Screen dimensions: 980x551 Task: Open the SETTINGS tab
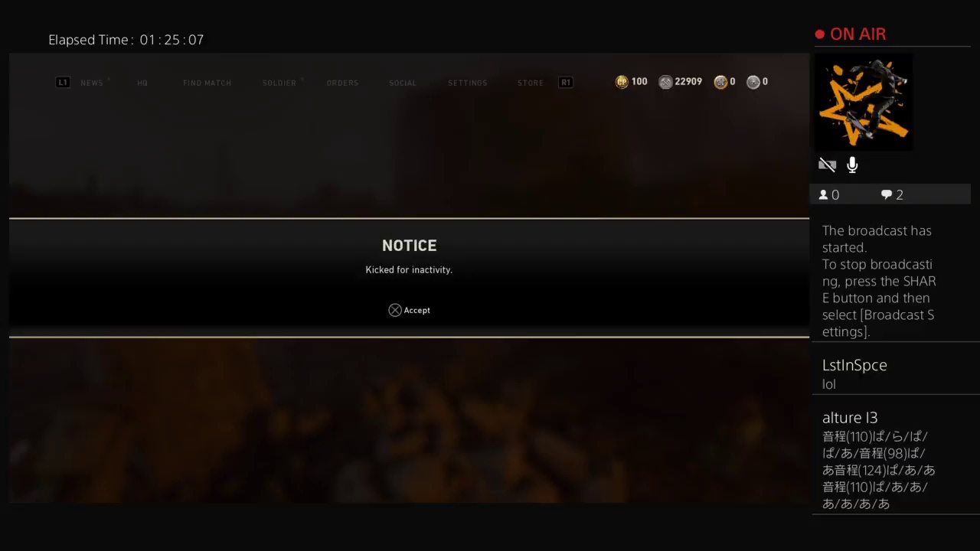[x=468, y=83]
